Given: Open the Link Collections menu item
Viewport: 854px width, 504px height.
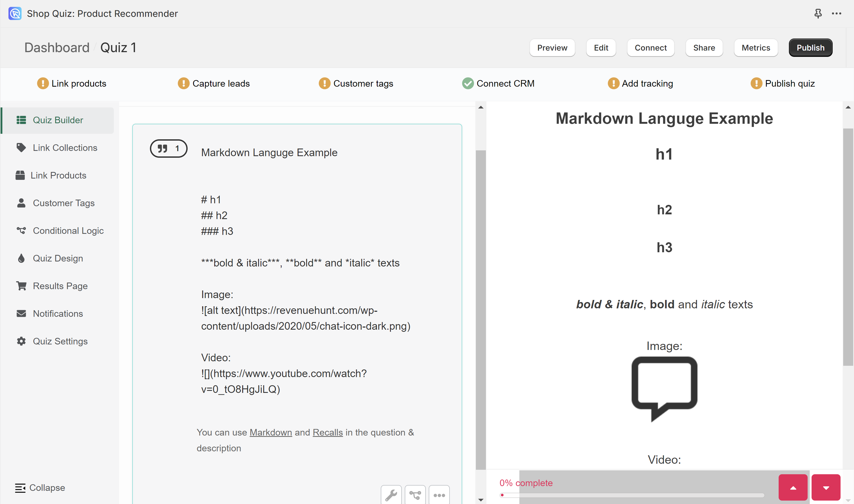Looking at the screenshot, I should 58,148.
